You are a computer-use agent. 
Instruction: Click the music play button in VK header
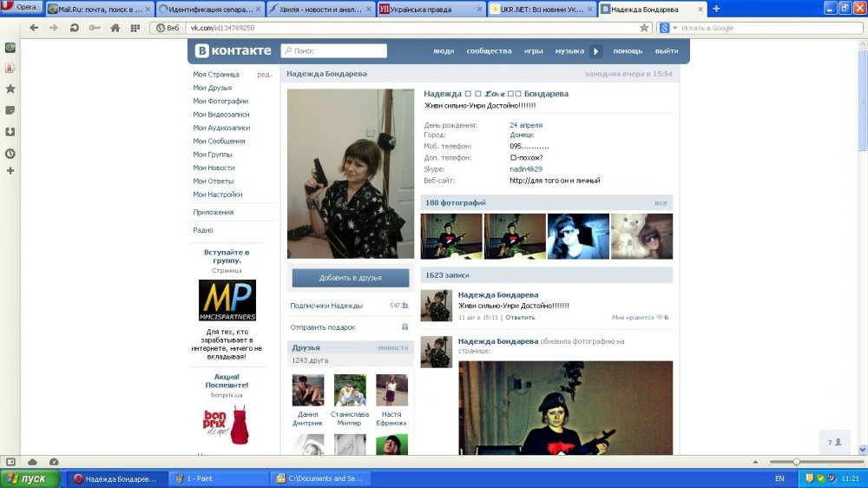tap(595, 51)
